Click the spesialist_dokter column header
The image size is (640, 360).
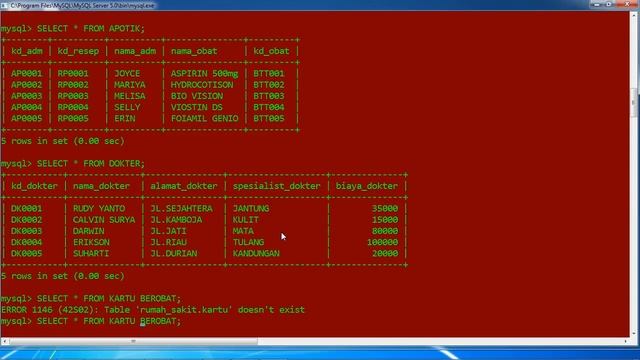coord(276,186)
